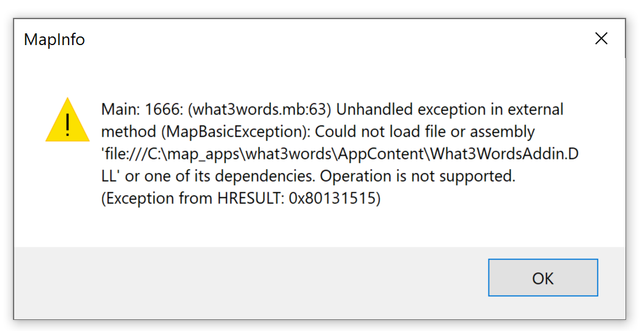Click the 'What3WordsAddin.D' file name text

point(504,154)
